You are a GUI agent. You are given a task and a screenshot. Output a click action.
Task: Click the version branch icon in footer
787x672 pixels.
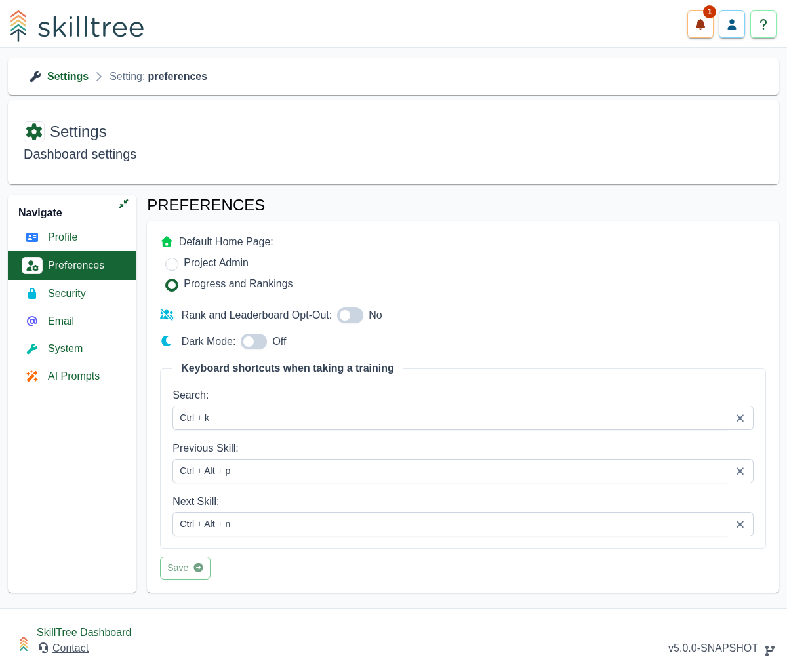770,650
